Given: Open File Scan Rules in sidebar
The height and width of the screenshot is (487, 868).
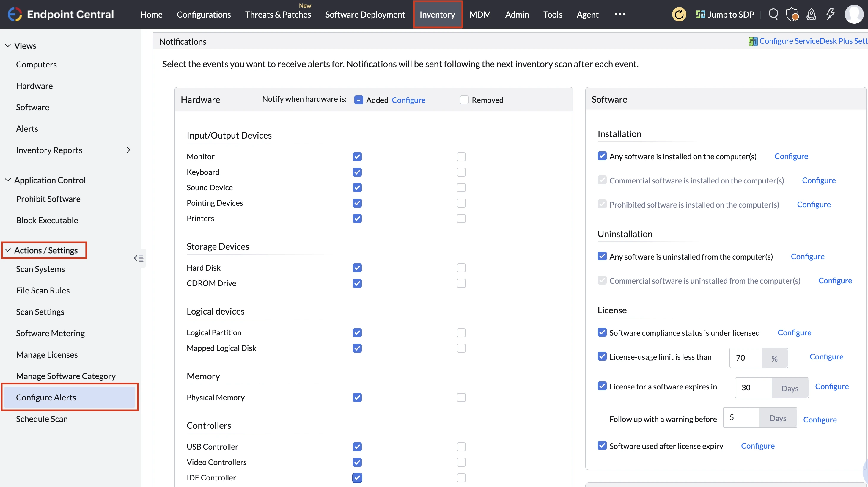Looking at the screenshot, I should coord(43,290).
